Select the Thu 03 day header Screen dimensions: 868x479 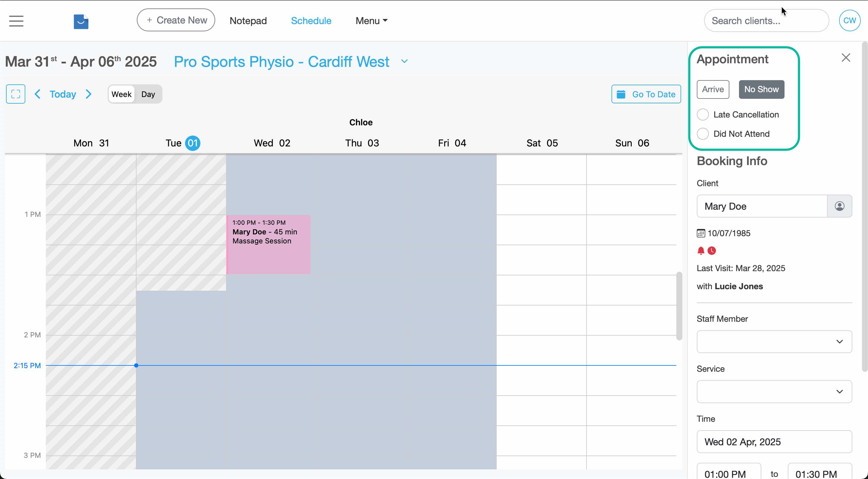(362, 143)
